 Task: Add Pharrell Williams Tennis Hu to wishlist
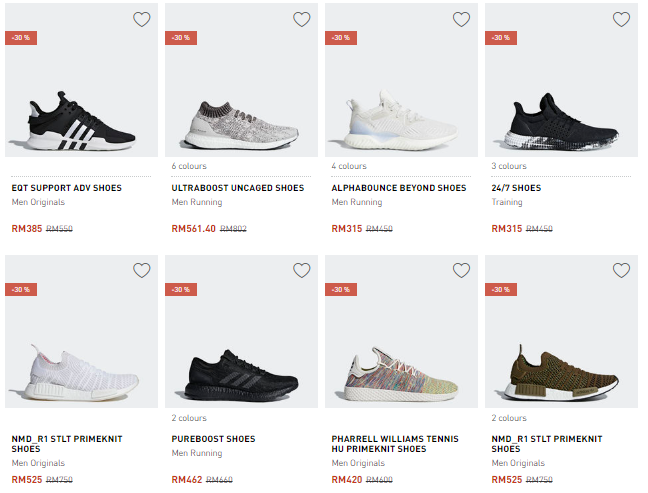coord(461,270)
